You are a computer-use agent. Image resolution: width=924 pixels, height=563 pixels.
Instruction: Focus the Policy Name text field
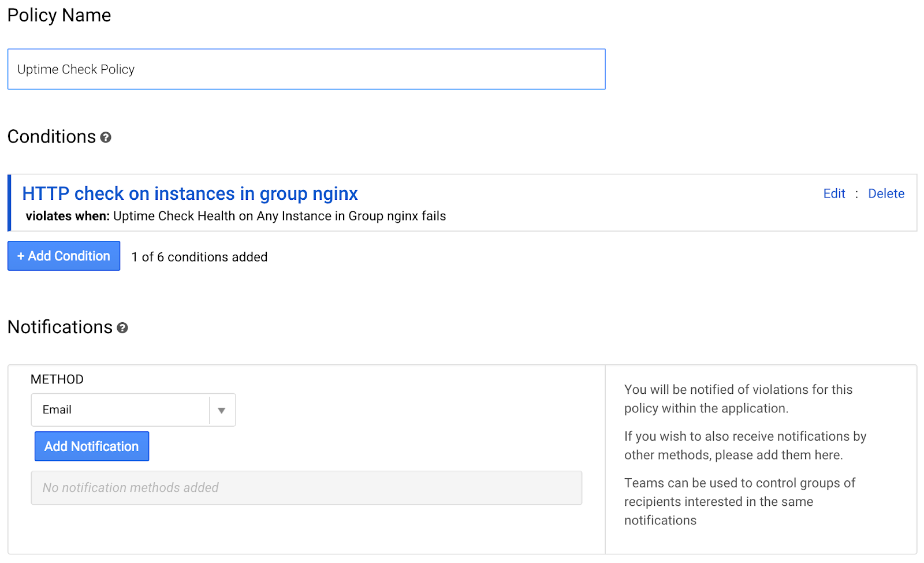306,69
